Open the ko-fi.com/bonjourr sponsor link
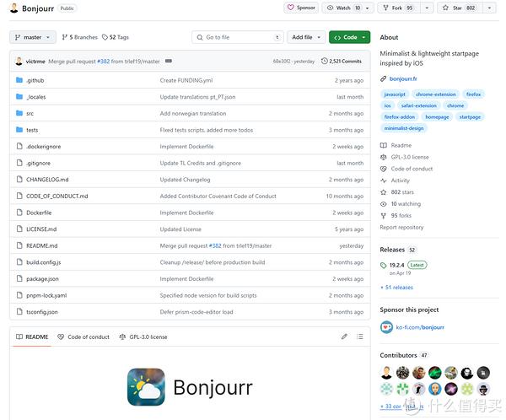The height and width of the screenshot is (420, 506). pyautogui.click(x=420, y=327)
